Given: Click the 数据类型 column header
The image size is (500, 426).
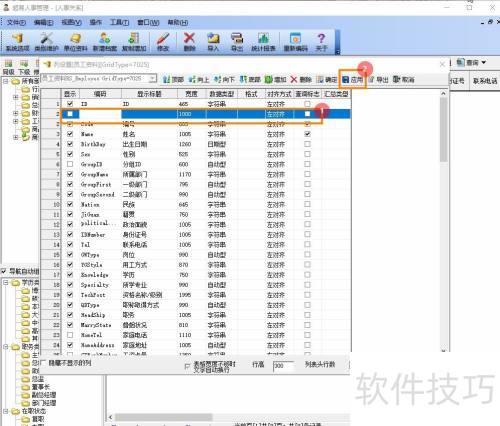Looking at the screenshot, I should [x=221, y=94].
